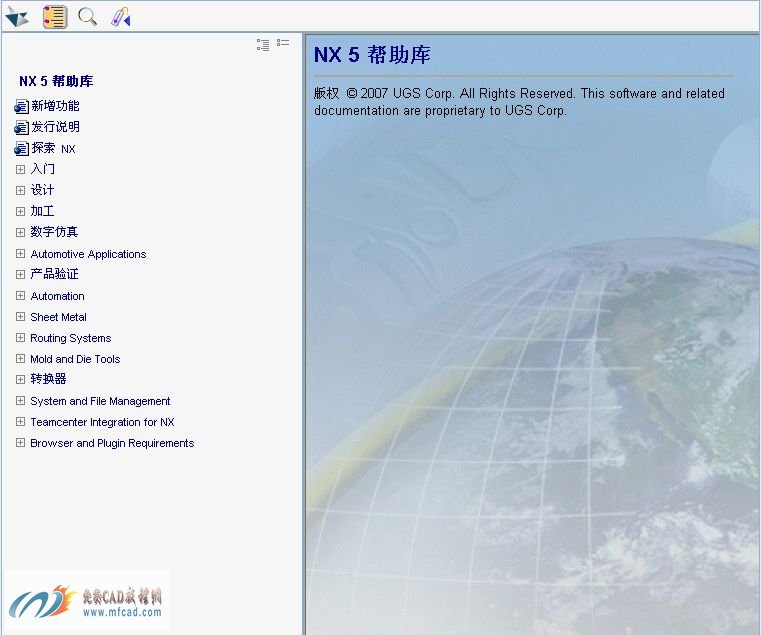761x635 pixels.
Task: Expand the Teamcenter Integration for NX node
Action: [x=20, y=421]
